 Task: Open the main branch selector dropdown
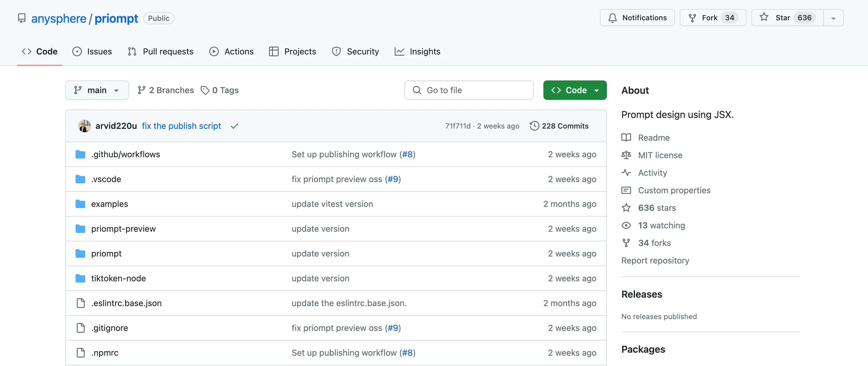coord(97,90)
